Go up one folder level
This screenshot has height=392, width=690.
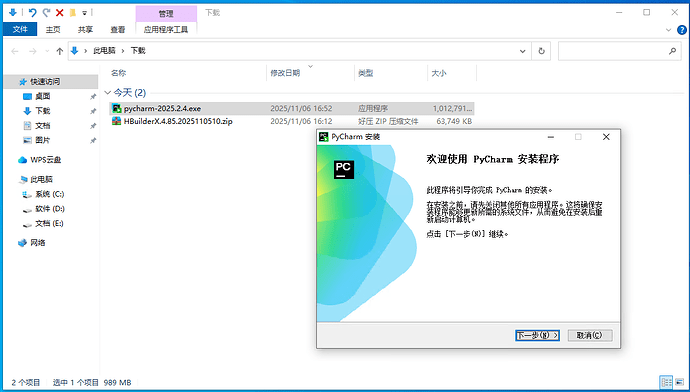(x=59, y=51)
